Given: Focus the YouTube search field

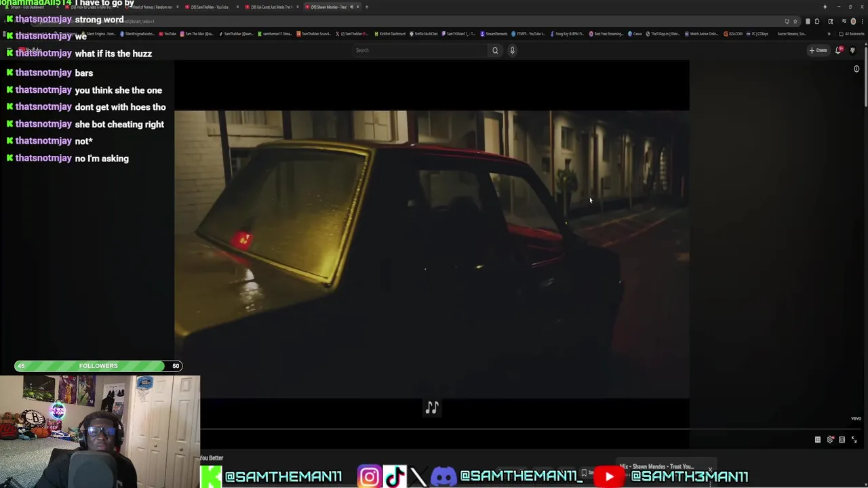Looking at the screenshot, I should click(x=419, y=50).
